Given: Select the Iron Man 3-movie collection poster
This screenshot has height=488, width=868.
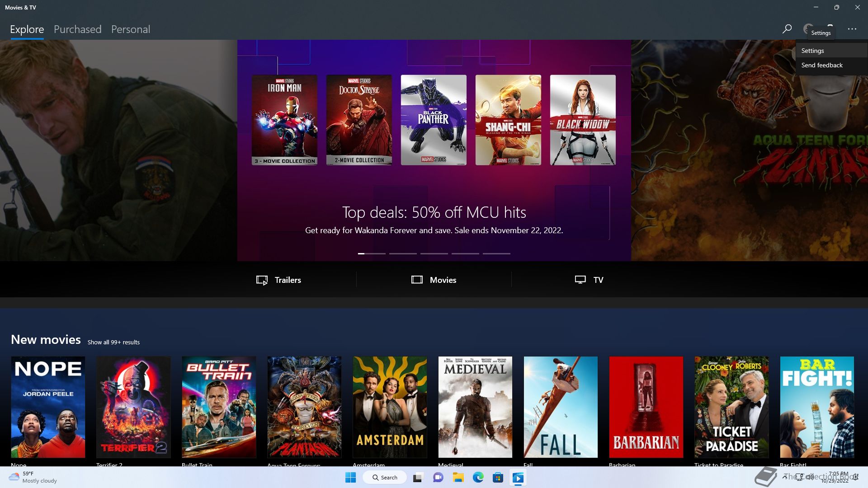Looking at the screenshot, I should (284, 120).
